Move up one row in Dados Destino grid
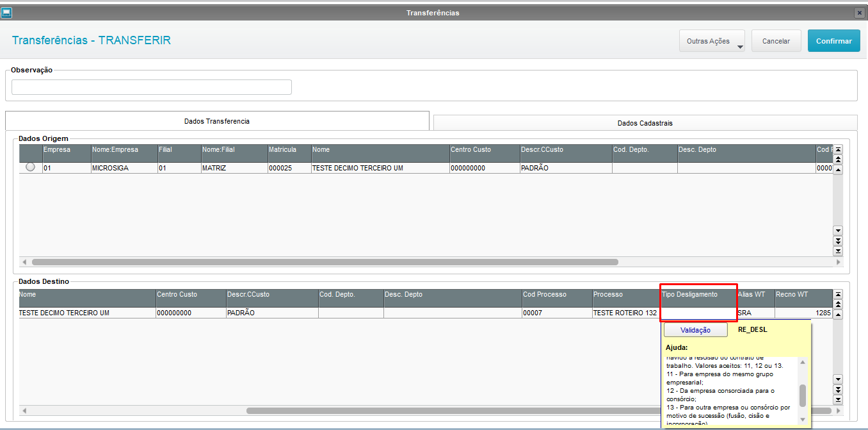 tap(838, 314)
